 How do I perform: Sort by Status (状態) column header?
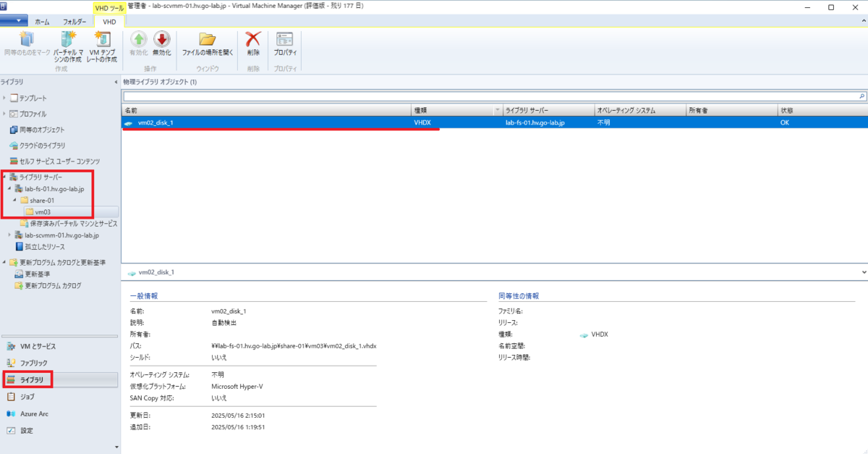822,111
